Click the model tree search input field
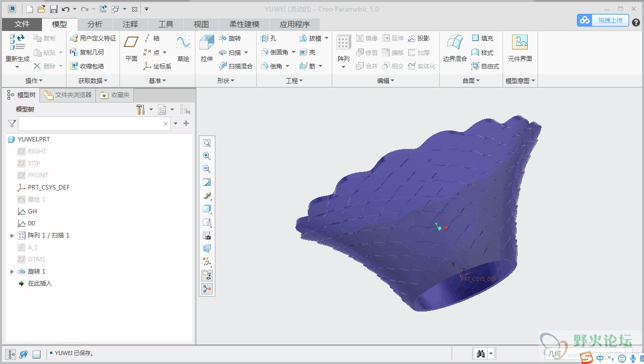This screenshot has width=644, height=364. click(x=94, y=123)
